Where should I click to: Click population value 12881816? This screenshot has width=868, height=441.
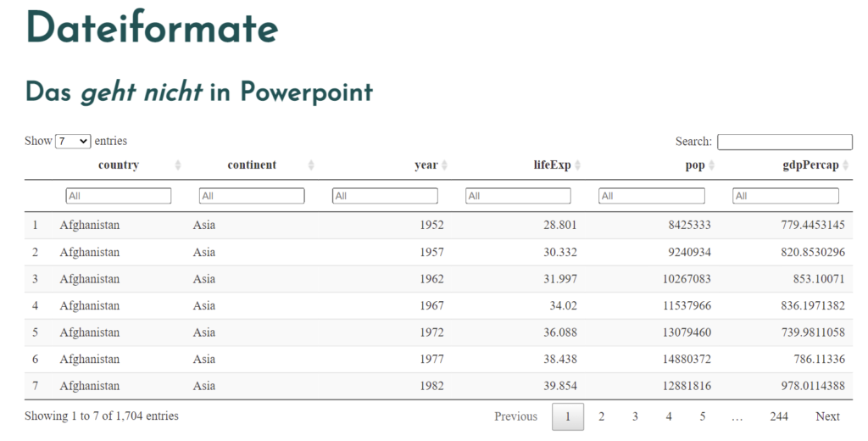coord(687,386)
